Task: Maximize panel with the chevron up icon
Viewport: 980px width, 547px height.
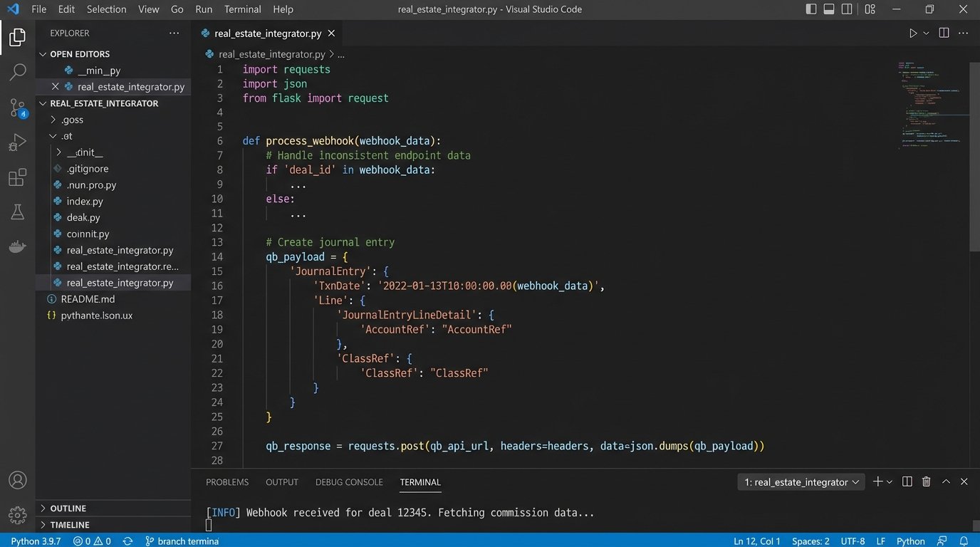Action: 946,482
